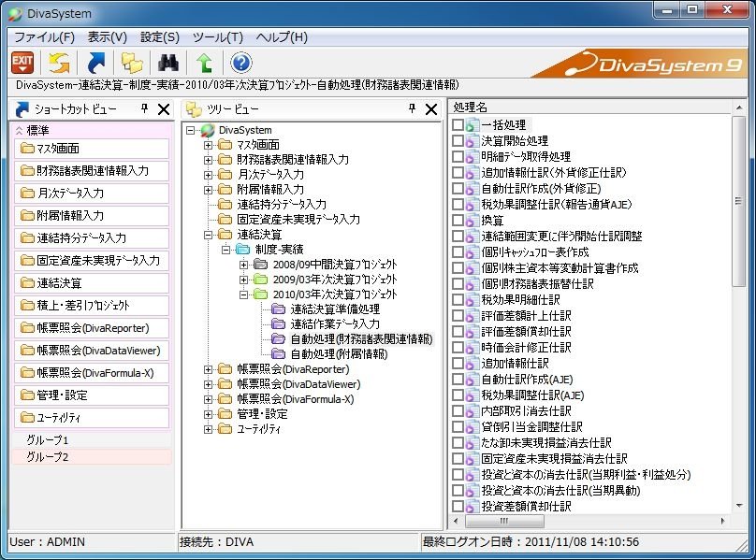
Task: Click the folder tree toolbar icon
Action: click(132, 63)
